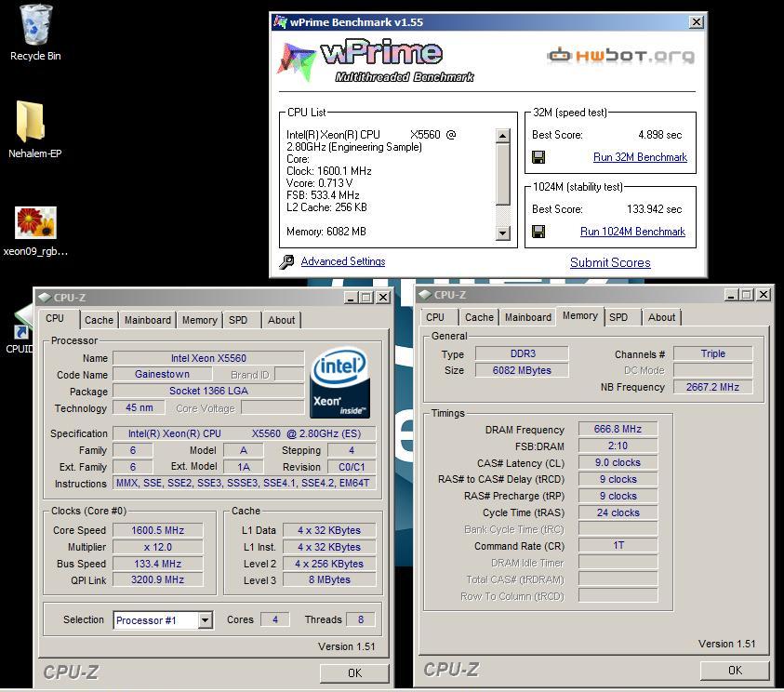Switch to About tab in right CPU-Z
Image resolution: width=784 pixels, height=692 pixels.
tap(661, 317)
